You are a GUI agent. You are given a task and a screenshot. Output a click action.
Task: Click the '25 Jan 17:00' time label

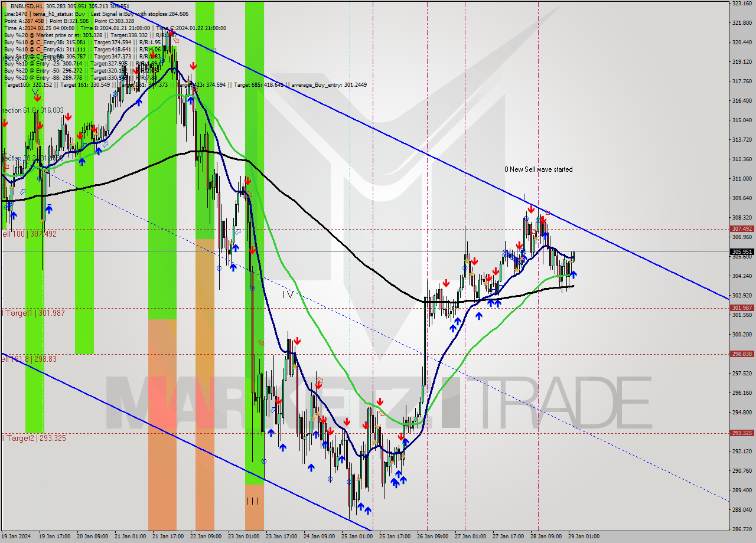pyautogui.click(x=395, y=537)
